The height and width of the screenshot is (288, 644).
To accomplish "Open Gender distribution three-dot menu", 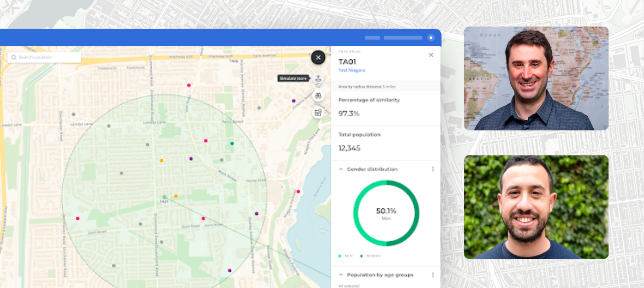I will pyautogui.click(x=432, y=169).
